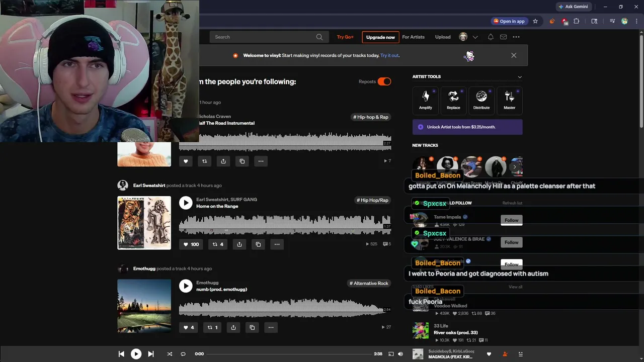Open more options for Home on the Range
Image resolution: width=644 pixels, height=362 pixels.
coord(277,244)
